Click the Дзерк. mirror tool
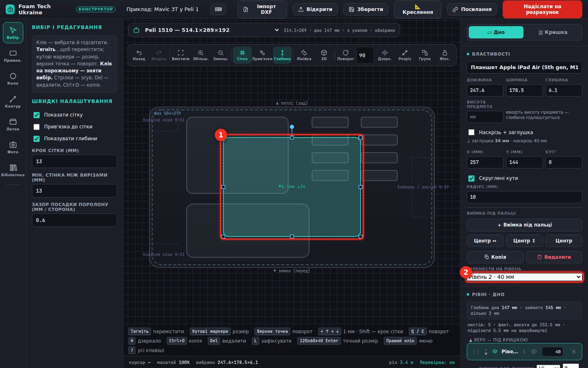This screenshot has height=368, width=588. (385, 55)
